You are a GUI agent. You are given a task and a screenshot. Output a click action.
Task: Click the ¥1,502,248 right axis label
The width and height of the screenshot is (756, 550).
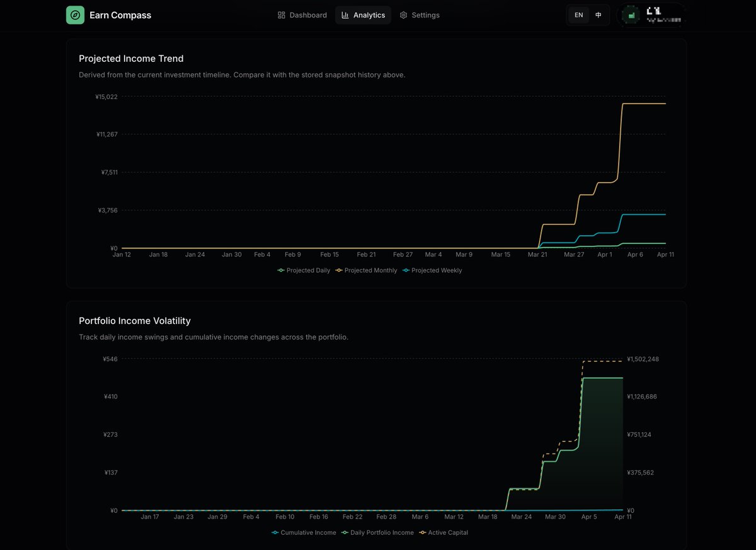click(643, 359)
